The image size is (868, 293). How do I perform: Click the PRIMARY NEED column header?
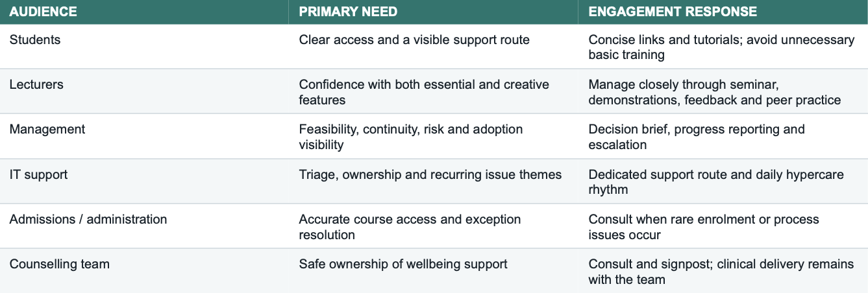pyautogui.click(x=434, y=12)
